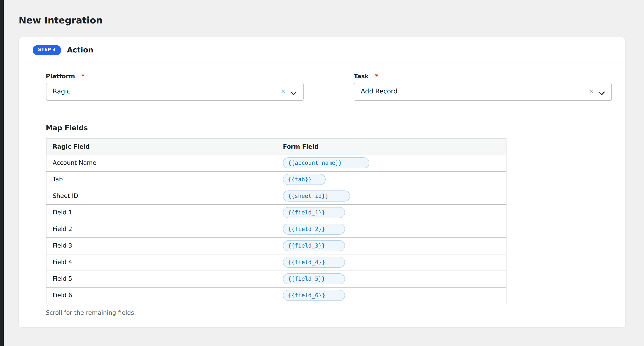Image resolution: width=644 pixels, height=346 pixels.
Task: Click the STEP 3 badge
Action: (47, 50)
